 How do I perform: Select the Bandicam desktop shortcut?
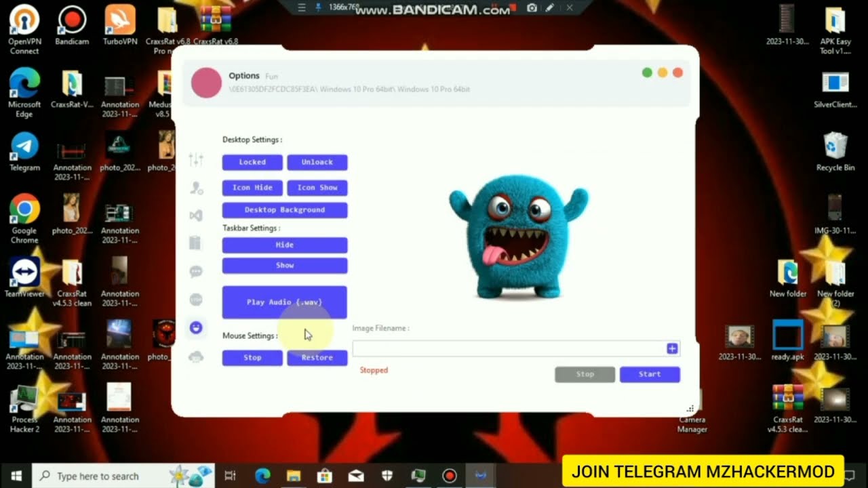point(72,26)
